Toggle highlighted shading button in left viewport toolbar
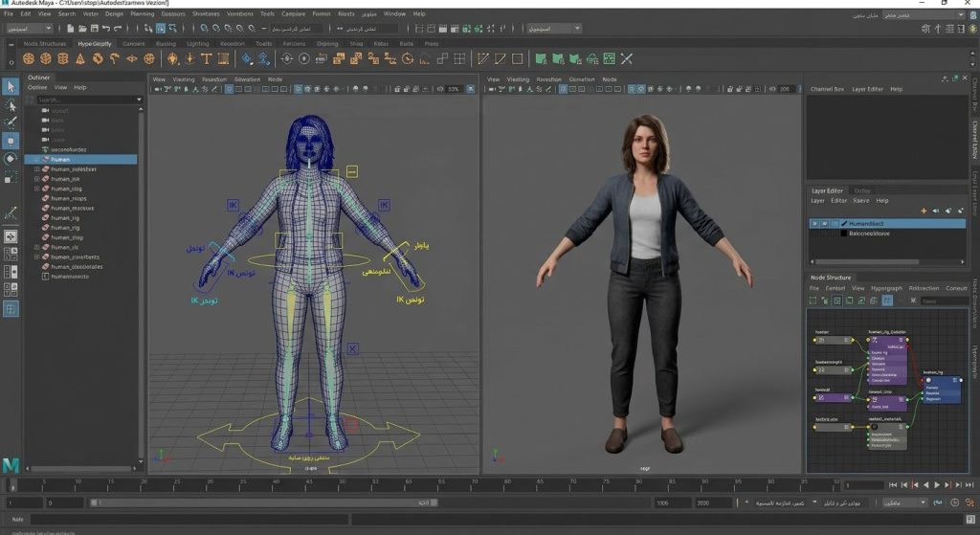This screenshot has width=980, height=535. pyautogui.click(x=299, y=89)
